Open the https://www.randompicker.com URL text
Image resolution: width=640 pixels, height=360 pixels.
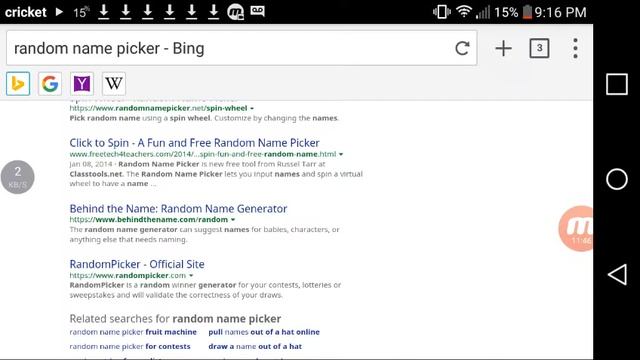[x=127, y=275]
